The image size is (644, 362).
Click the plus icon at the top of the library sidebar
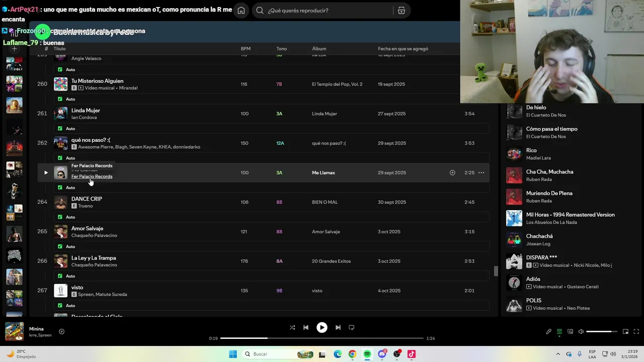(14, 49)
